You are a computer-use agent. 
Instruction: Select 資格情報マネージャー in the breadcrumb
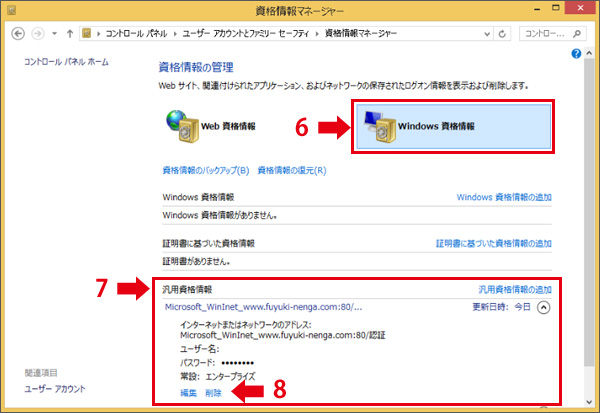coord(361,34)
